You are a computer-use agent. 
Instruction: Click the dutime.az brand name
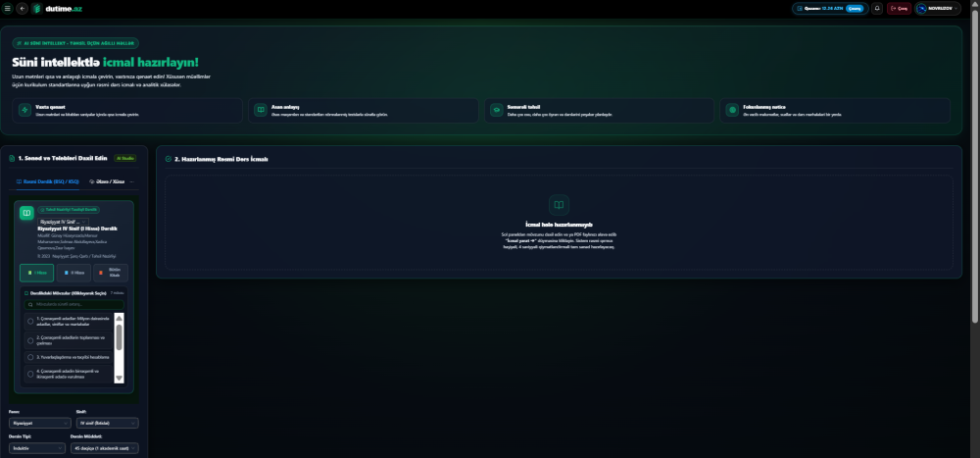pyautogui.click(x=64, y=9)
